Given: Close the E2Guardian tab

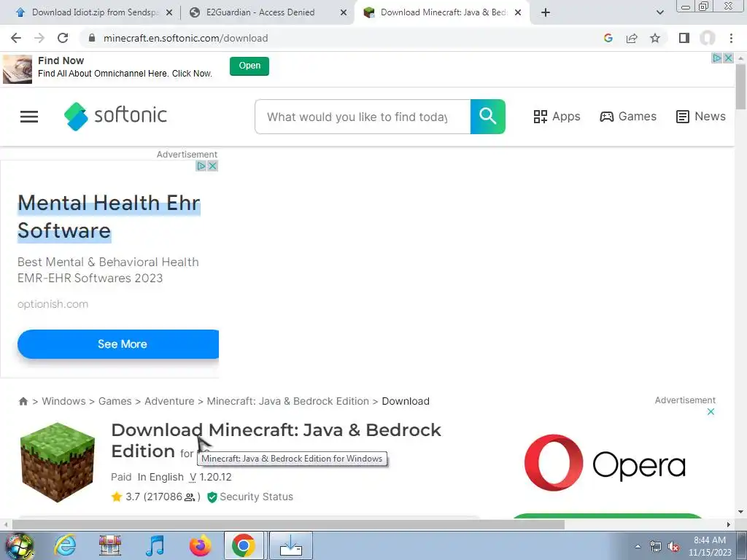Looking at the screenshot, I should [344, 13].
